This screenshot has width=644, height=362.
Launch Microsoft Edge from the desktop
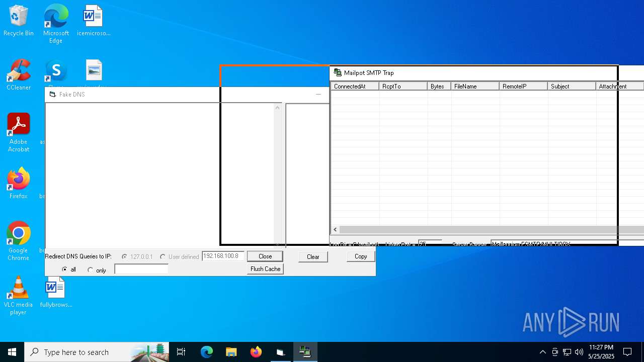pos(56,24)
